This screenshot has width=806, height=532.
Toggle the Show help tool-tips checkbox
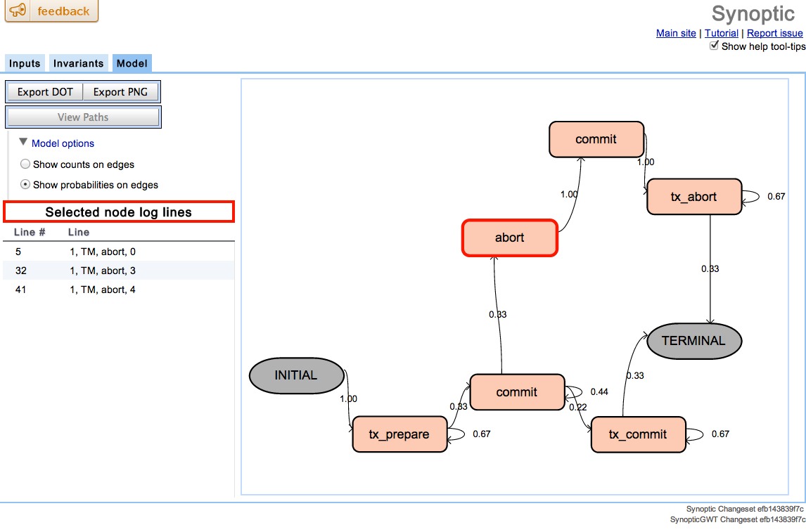(714, 44)
